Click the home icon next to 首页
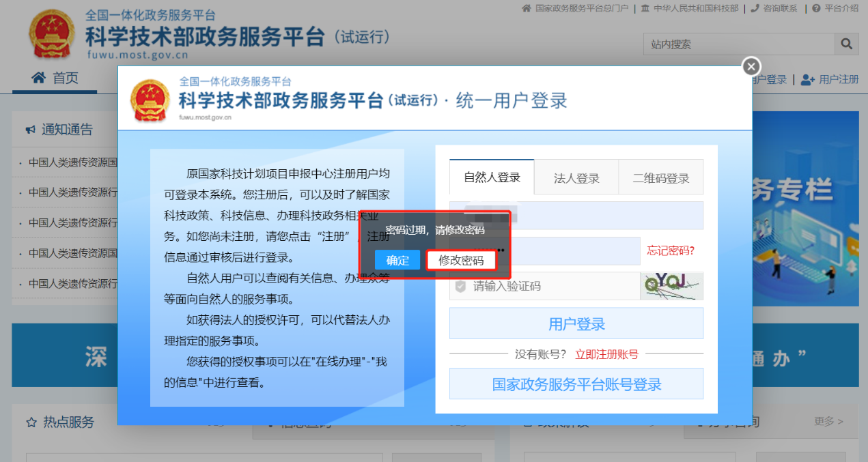868x462 pixels. 39,78
